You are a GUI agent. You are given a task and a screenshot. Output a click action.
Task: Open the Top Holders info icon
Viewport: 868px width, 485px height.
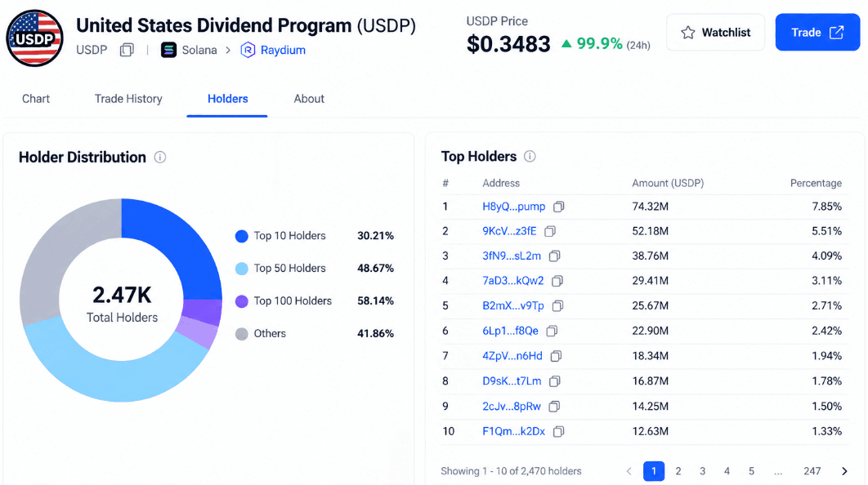(x=530, y=156)
